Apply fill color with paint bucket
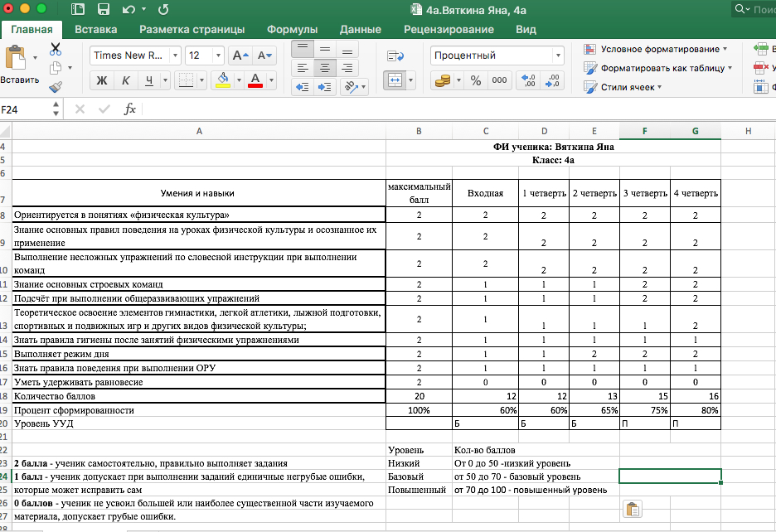The image size is (776, 532). click(x=223, y=80)
